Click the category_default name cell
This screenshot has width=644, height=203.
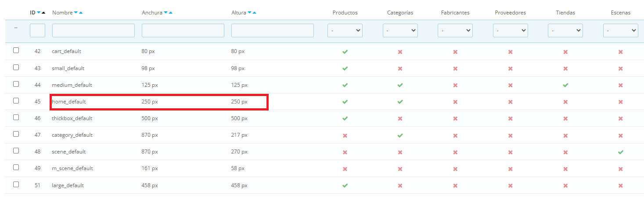(x=72, y=135)
